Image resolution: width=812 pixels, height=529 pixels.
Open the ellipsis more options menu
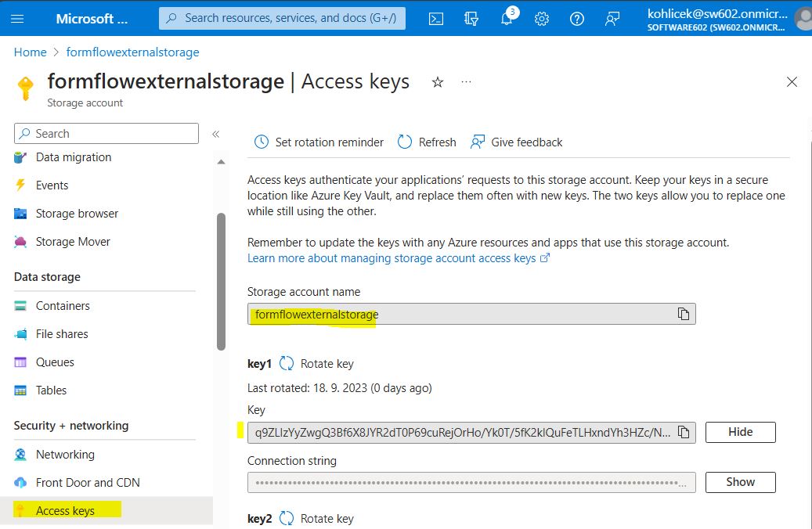pos(467,82)
